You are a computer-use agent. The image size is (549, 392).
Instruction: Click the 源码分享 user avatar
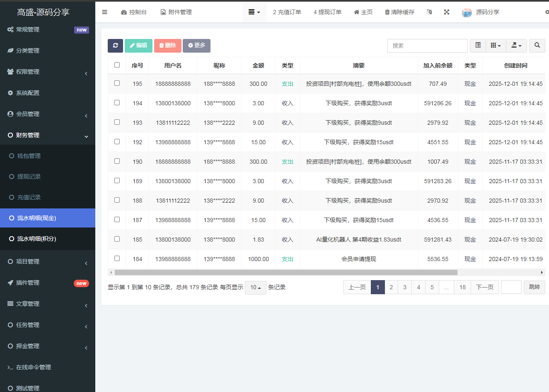tap(467, 12)
